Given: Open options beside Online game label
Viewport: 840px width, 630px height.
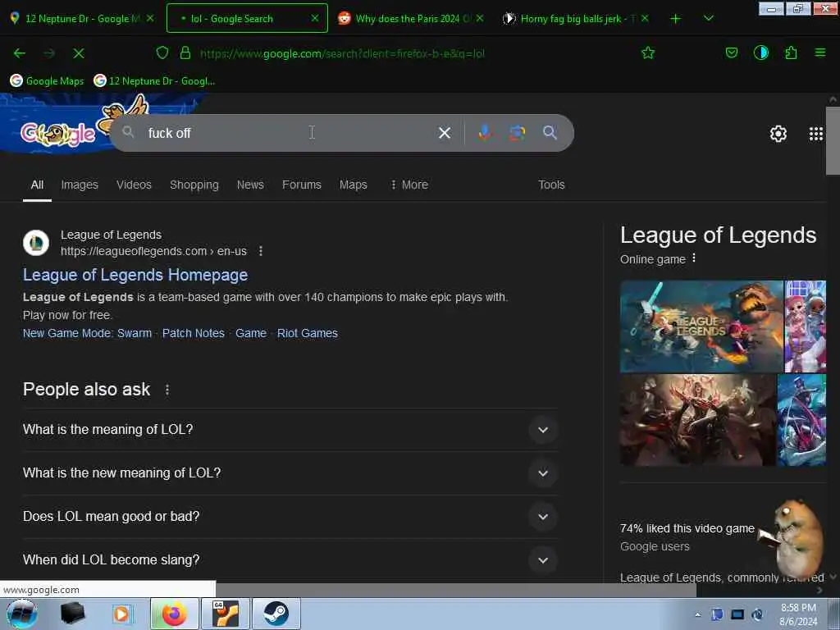Looking at the screenshot, I should click(x=694, y=258).
